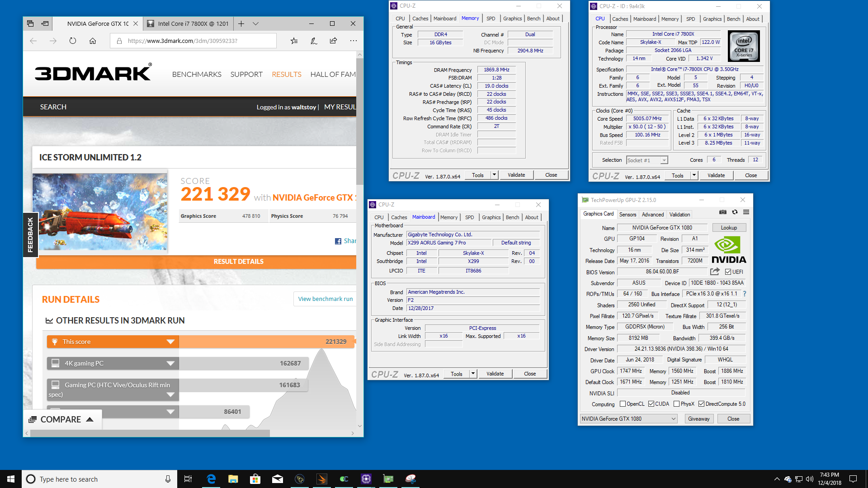The image size is (868, 488).
Task: Click the Ice Storm benchmark thumbnail
Action: pos(100,212)
